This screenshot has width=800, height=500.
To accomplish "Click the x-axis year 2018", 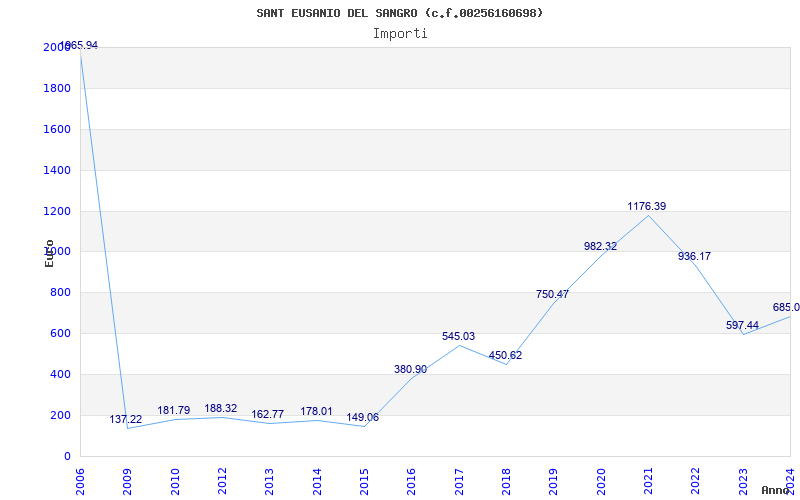I will tap(506, 481).
